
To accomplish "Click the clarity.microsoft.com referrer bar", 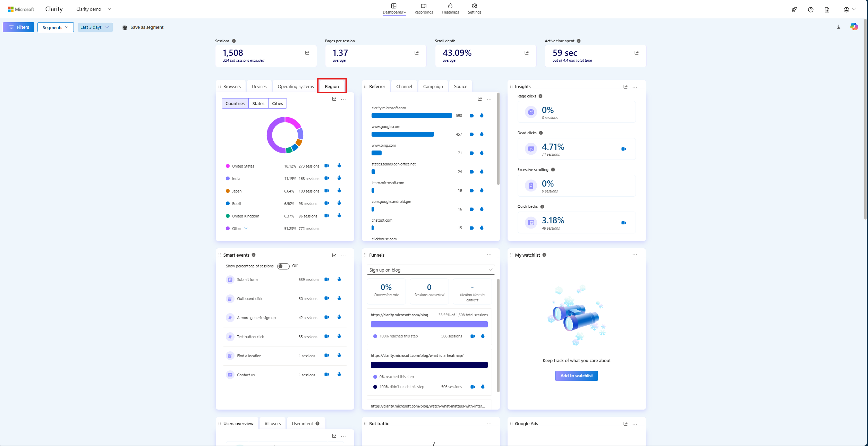I will click(411, 115).
